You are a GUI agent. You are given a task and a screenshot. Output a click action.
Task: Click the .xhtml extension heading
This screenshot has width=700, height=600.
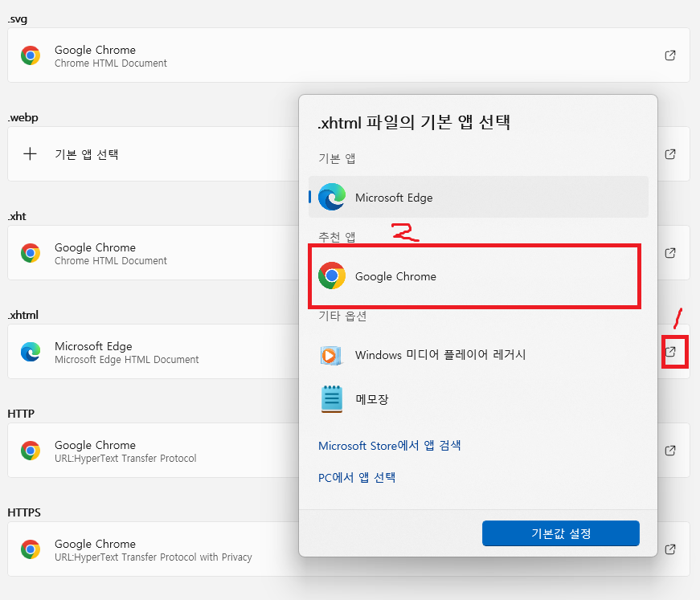click(23, 315)
